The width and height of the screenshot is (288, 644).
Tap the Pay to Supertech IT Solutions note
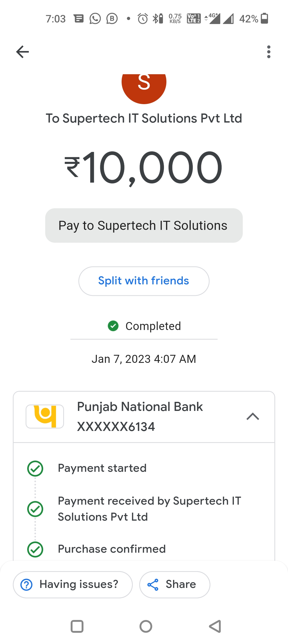144,226
